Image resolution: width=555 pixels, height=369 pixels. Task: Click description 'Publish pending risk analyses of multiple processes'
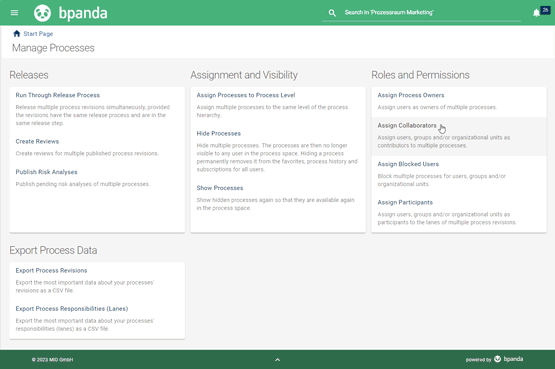[82, 184]
